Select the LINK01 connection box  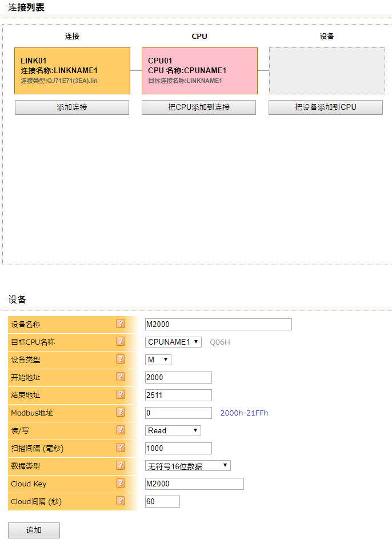[72, 71]
